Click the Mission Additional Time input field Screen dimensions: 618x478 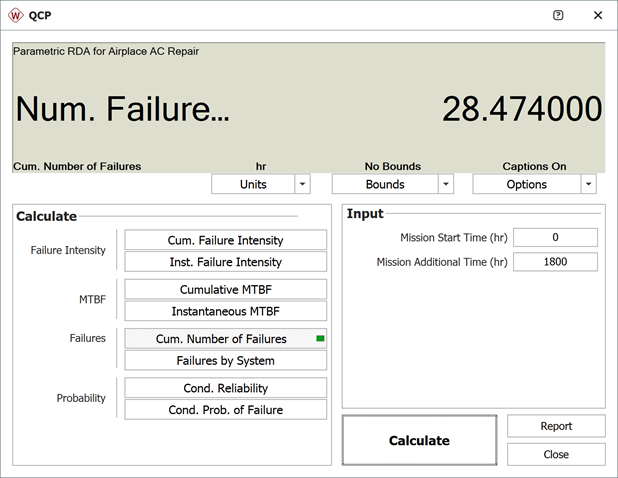555,262
